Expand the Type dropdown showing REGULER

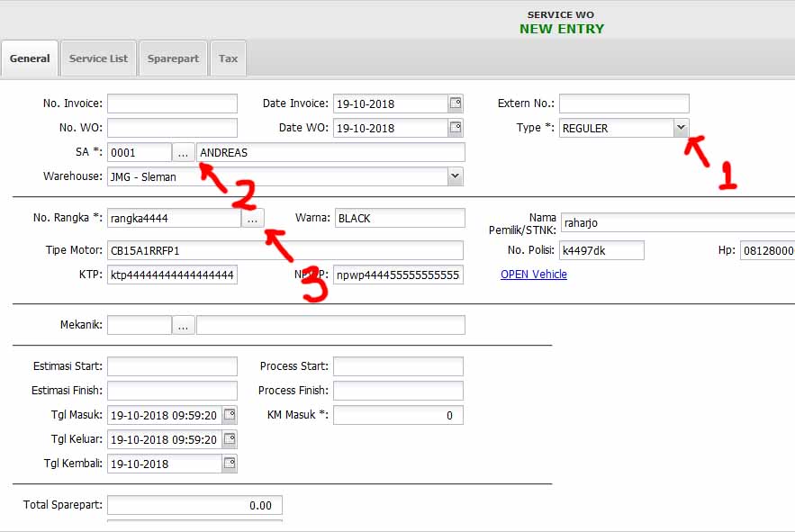click(681, 128)
